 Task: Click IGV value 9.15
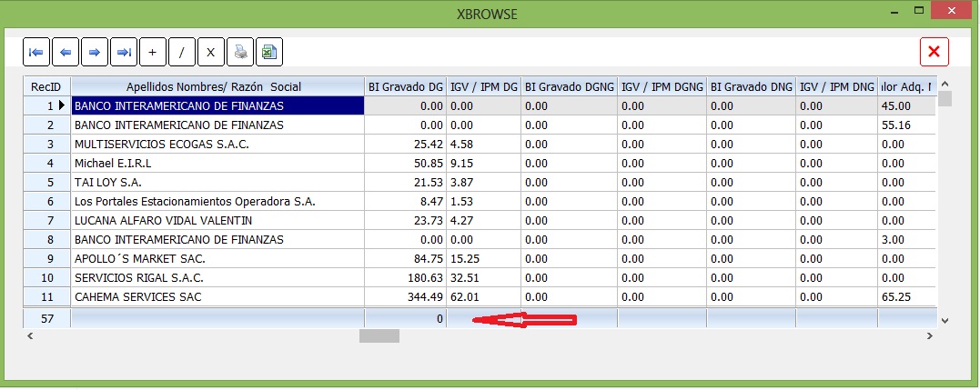[461, 164]
